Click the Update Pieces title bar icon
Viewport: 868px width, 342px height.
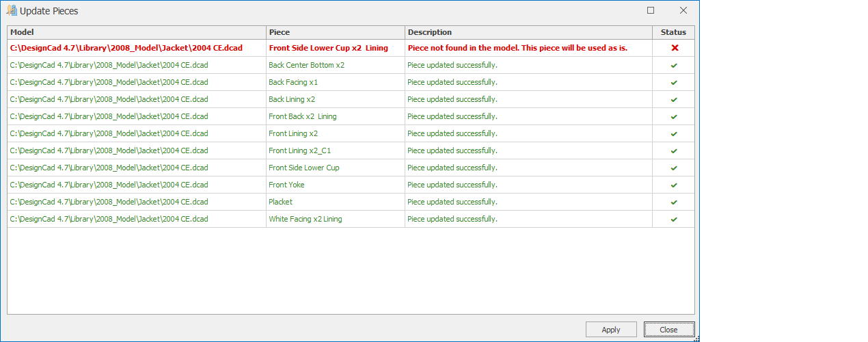(x=12, y=10)
